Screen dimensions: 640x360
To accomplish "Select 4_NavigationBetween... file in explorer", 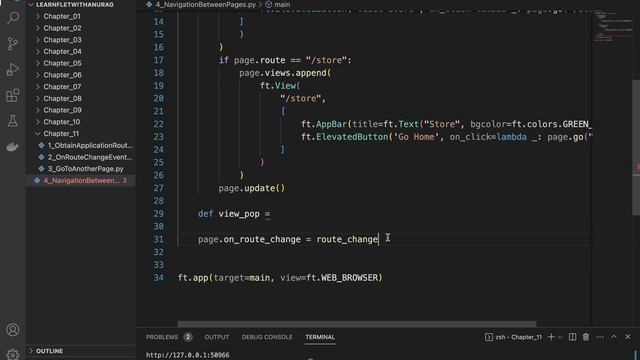I will point(80,180).
